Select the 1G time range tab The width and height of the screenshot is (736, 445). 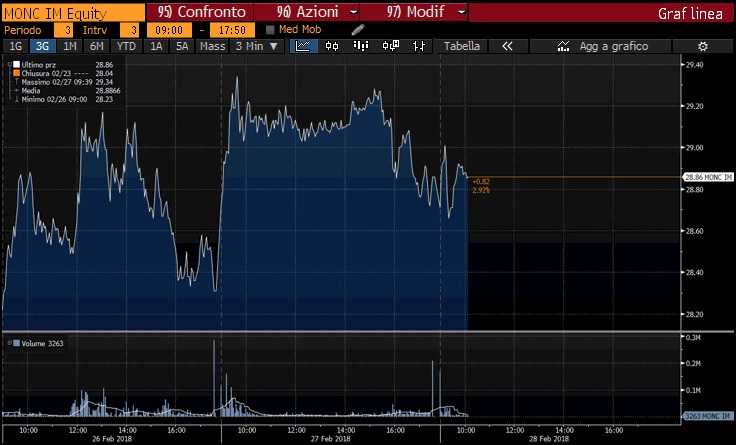[x=15, y=46]
